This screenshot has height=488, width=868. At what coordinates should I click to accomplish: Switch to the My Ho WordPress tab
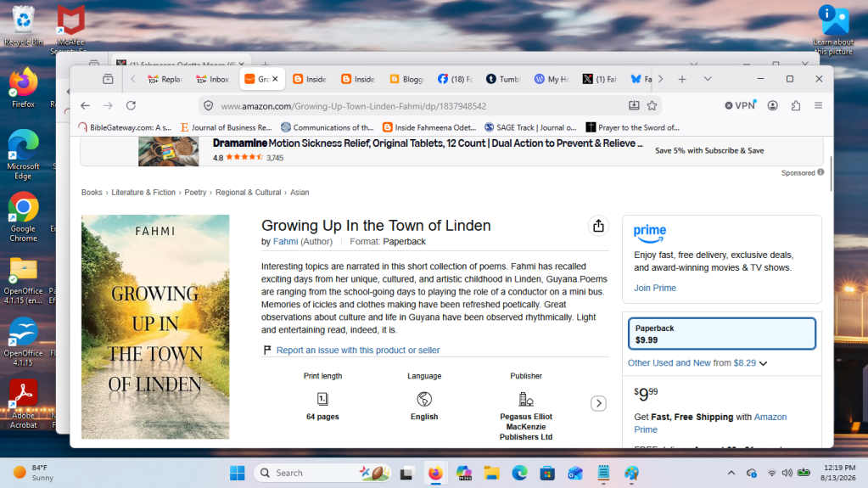552,79
